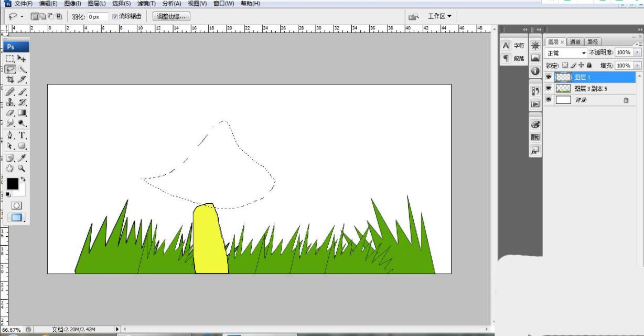Viewport: 644px width, 336px height.
Task: Click the 羽化 feather input field
Action: click(97, 17)
